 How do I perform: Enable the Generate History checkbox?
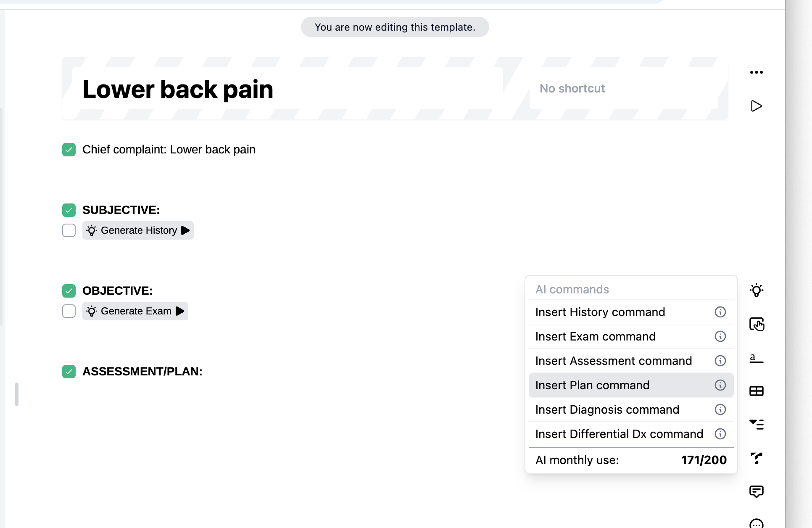[x=69, y=230]
